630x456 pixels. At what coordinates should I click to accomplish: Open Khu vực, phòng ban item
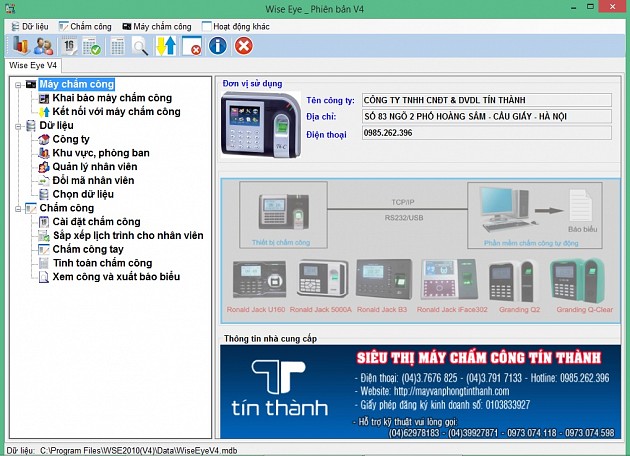pyautogui.click(x=101, y=153)
